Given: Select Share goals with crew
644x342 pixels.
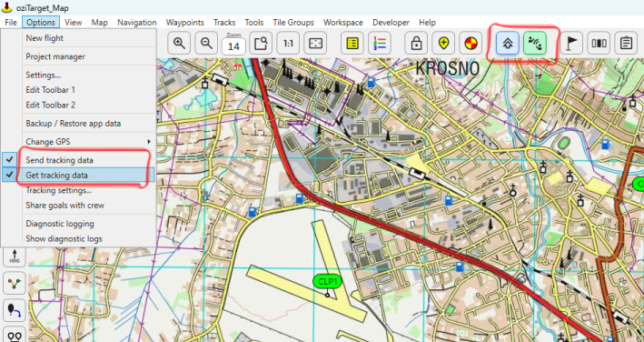Looking at the screenshot, I should click(78, 206).
